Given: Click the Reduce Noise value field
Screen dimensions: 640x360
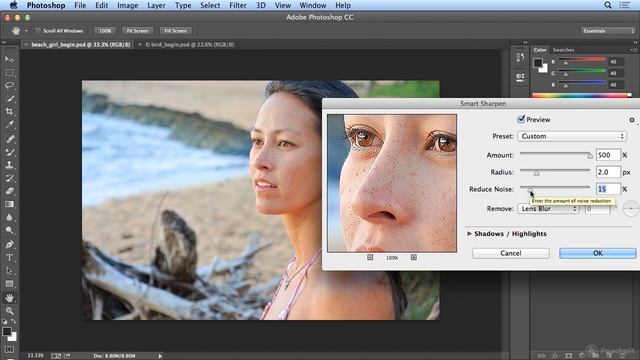Looking at the screenshot, I should coord(608,189).
